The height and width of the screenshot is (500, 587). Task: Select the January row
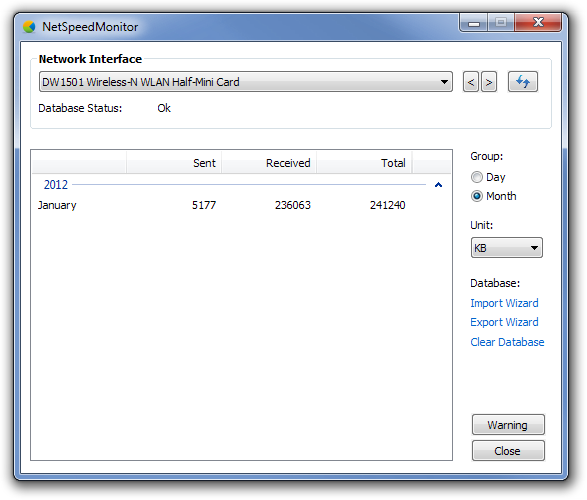pyautogui.click(x=241, y=205)
